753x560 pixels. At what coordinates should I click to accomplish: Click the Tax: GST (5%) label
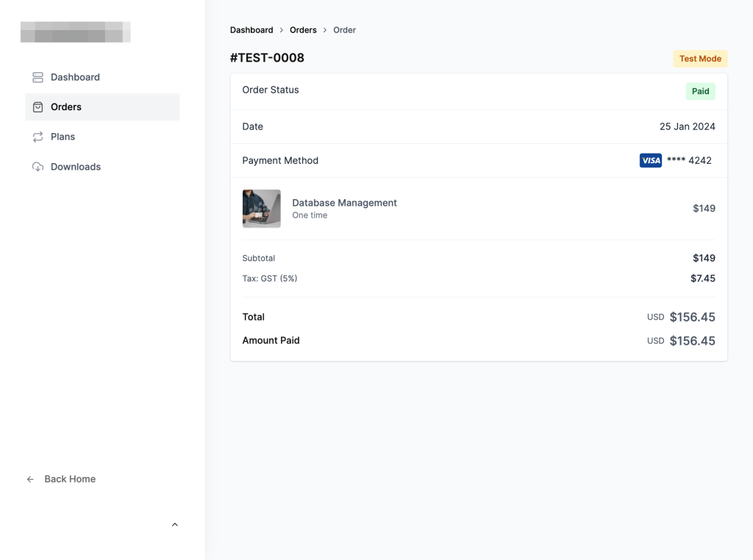click(x=269, y=279)
